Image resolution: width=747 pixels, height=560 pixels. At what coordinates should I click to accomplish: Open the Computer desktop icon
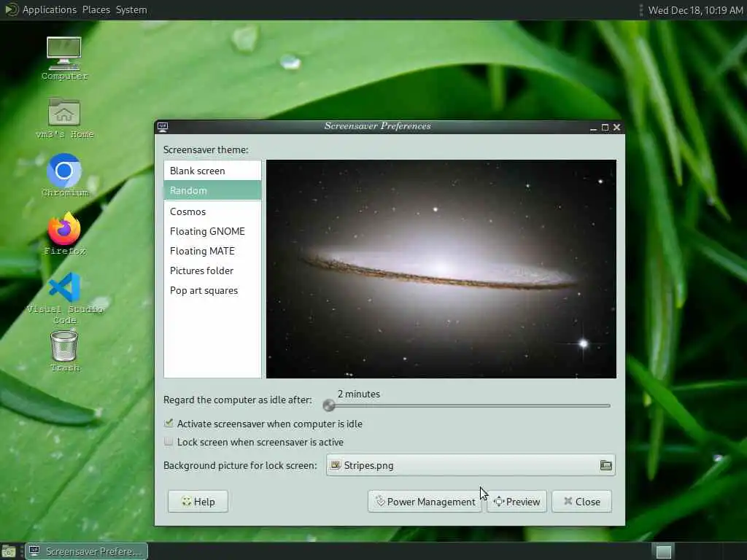[64, 58]
